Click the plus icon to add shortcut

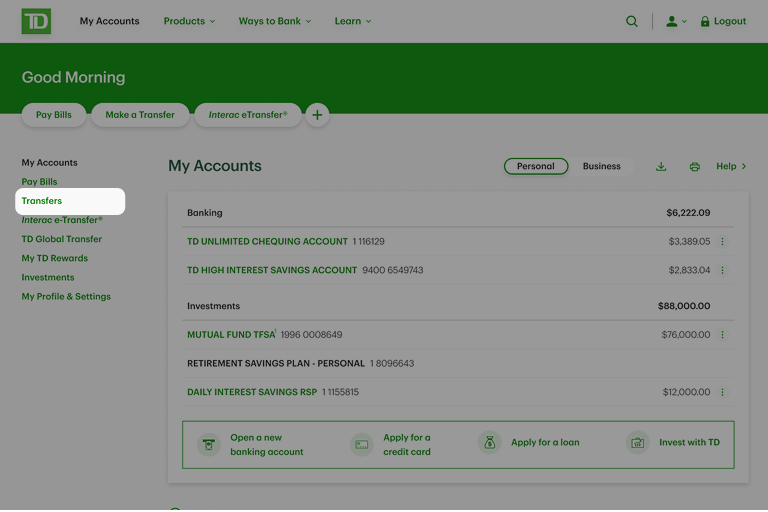click(x=317, y=115)
